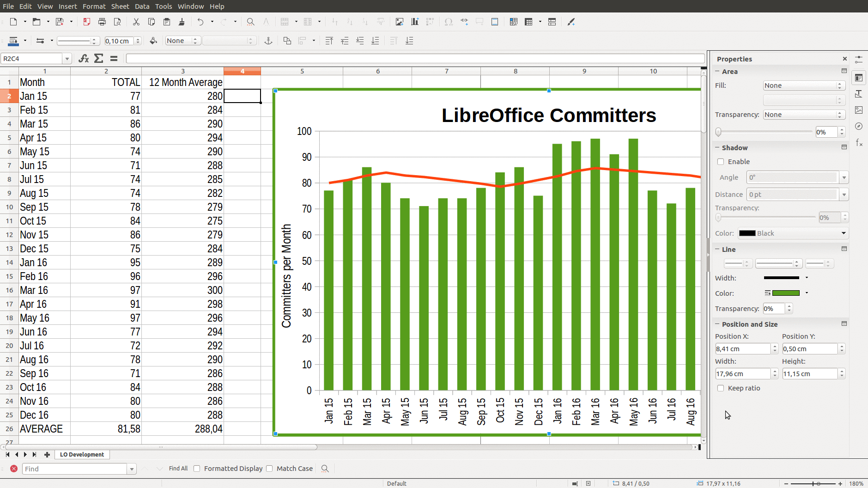Open the Navigator in the sidebar
Screen dimensions: 868x488
click(x=859, y=126)
